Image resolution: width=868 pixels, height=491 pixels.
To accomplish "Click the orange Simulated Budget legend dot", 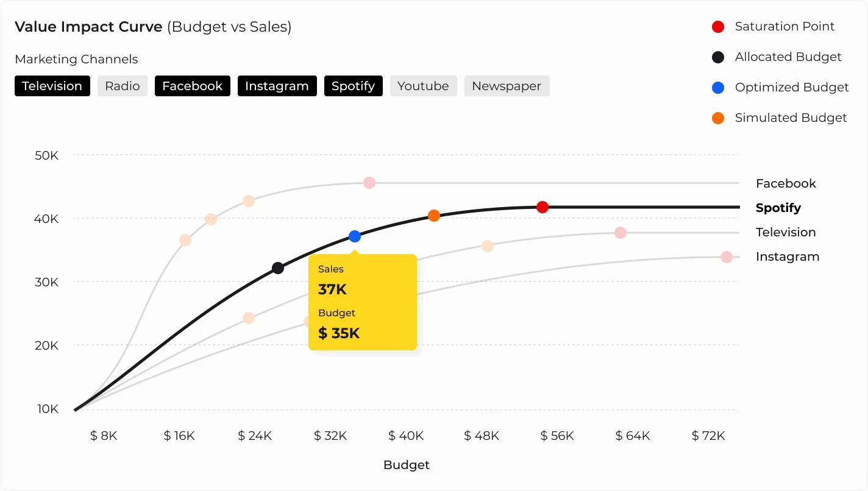I will pyautogui.click(x=718, y=118).
